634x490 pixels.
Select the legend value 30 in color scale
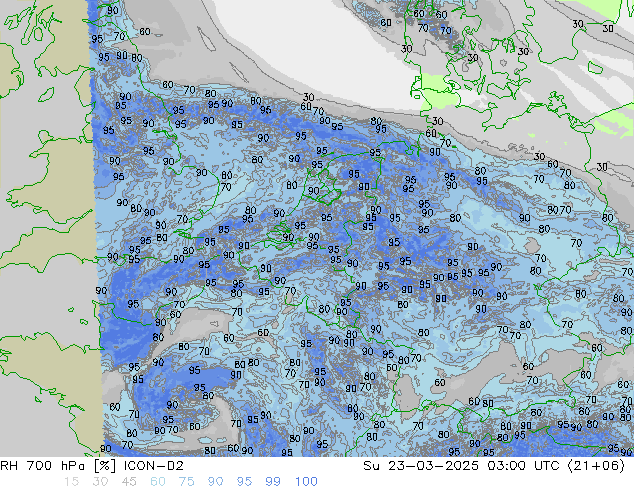click(100, 482)
